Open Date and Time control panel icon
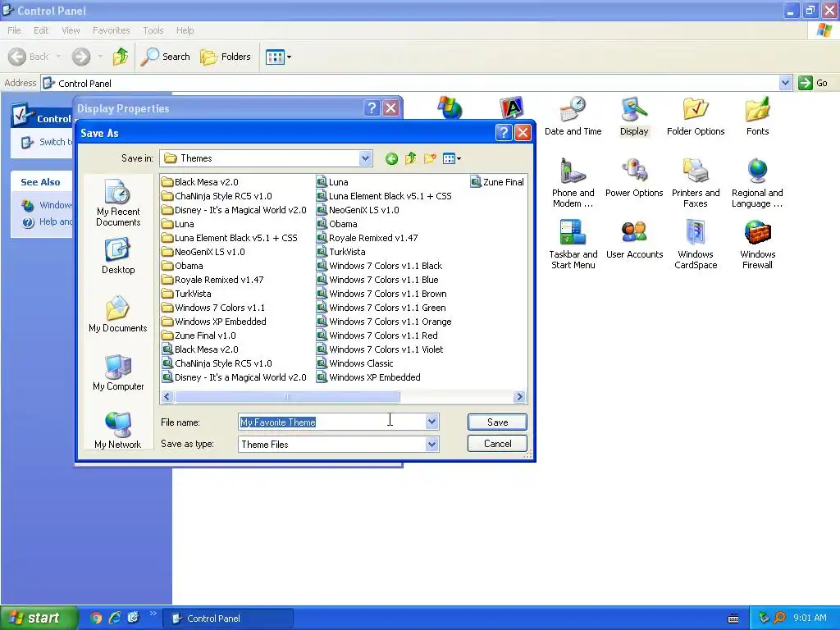Screen dimensions: 840x630 tap(573, 116)
